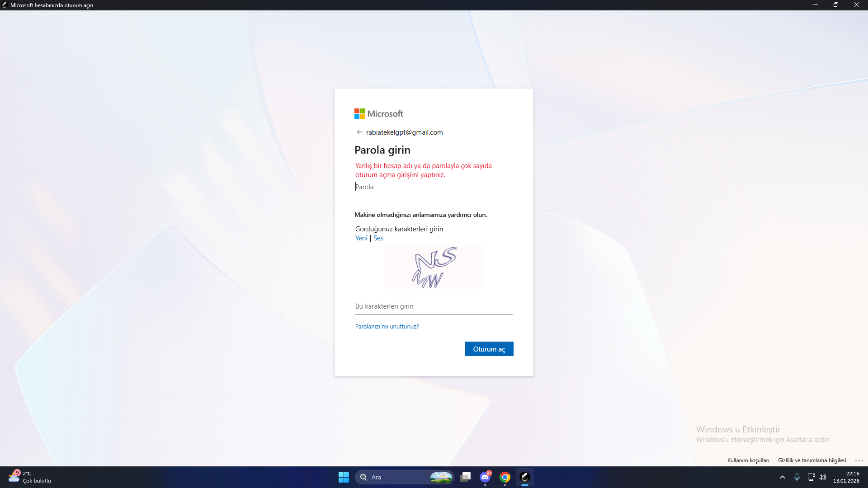Click the 'Makine olmadığınızı anlamamıza yardımcı olun.' text

click(421, 215)
